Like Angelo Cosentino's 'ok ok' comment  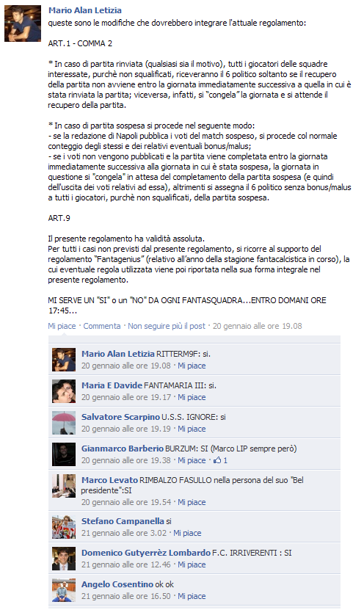[192, 596]
